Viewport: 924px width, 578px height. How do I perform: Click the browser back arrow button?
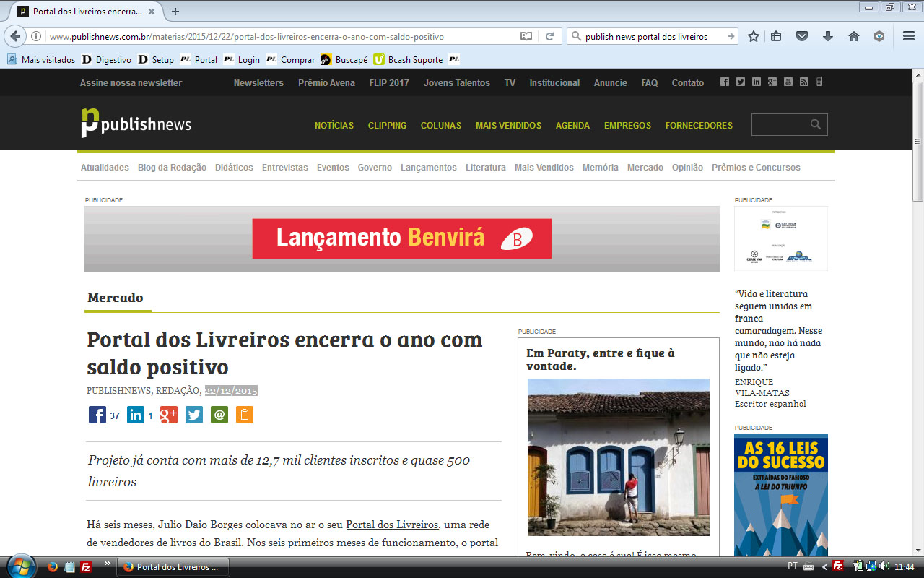click(x=16, y=36)
